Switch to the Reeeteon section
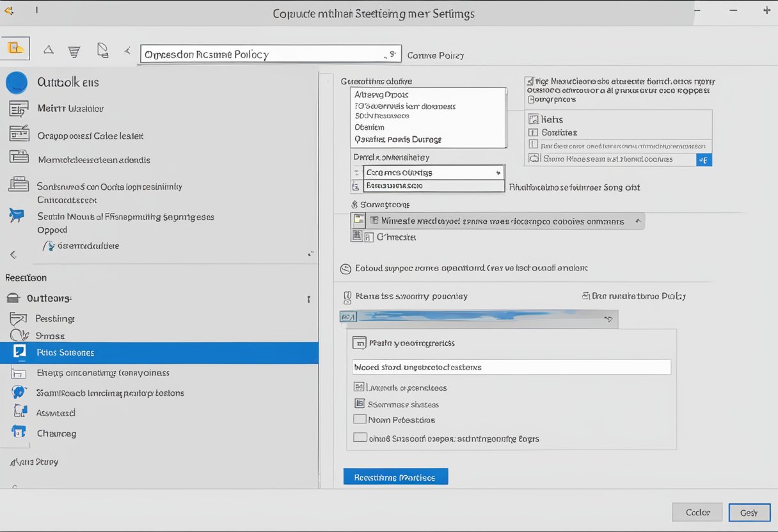This screenshot has height=532, width=778. coord(26,278)
